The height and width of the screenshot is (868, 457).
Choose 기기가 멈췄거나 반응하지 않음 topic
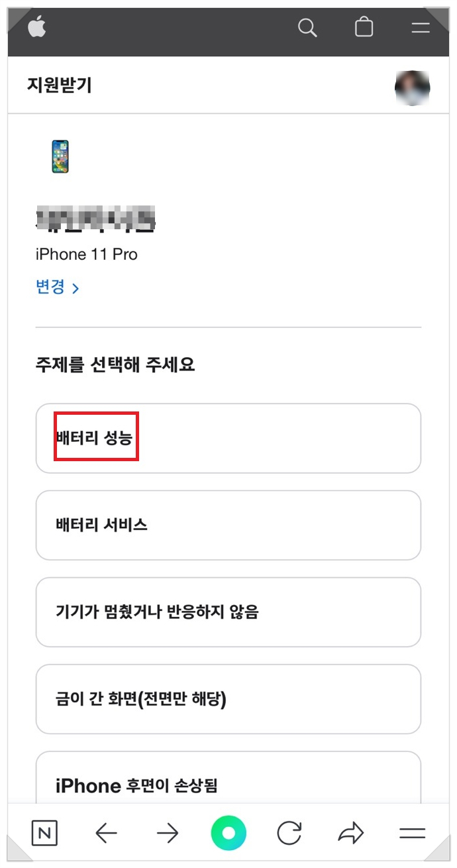point(228,612)
